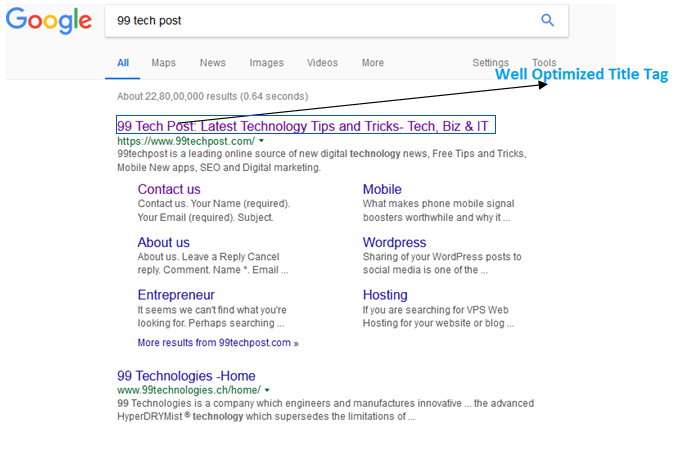
Task: Expand the More search options menu
Action: 373,63
